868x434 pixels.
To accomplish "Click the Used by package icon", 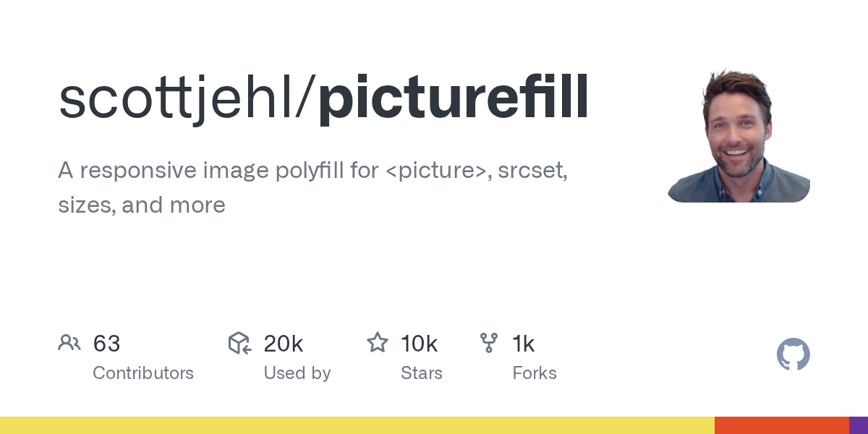I will coord(239,343).
